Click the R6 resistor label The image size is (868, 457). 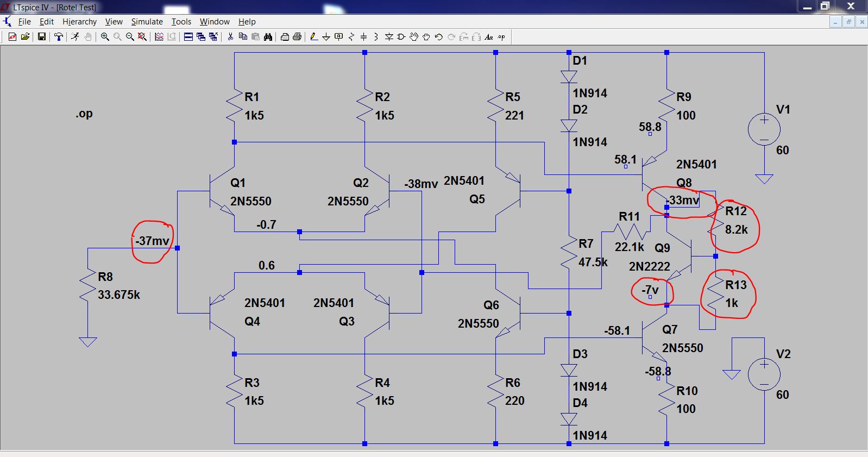point(513,383)
